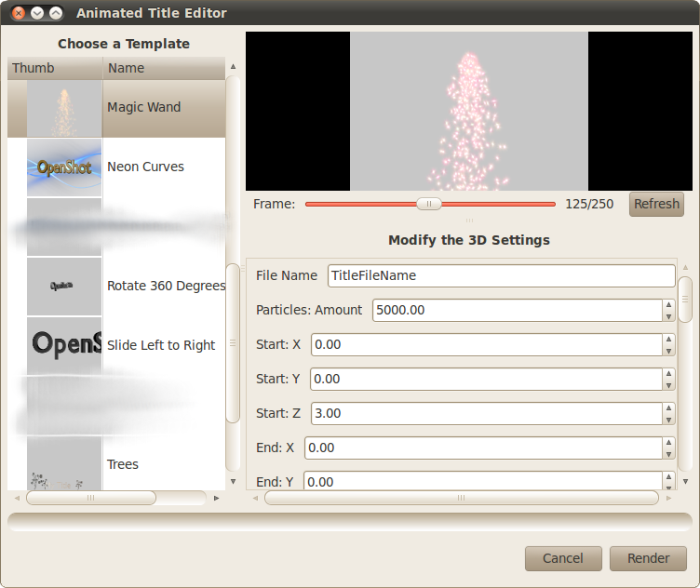Increase Start: Z value with up arrow

tap(668, 408)
